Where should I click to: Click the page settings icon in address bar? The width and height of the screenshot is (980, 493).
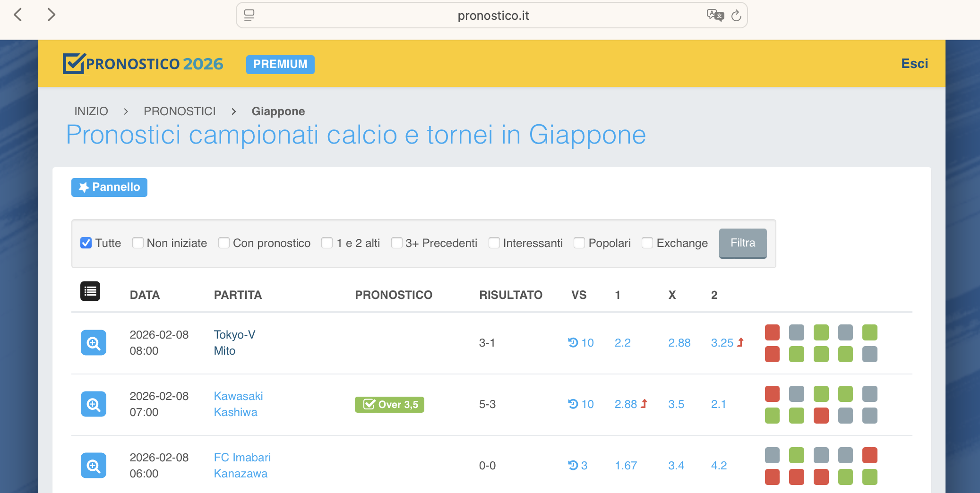pos(249,16)
